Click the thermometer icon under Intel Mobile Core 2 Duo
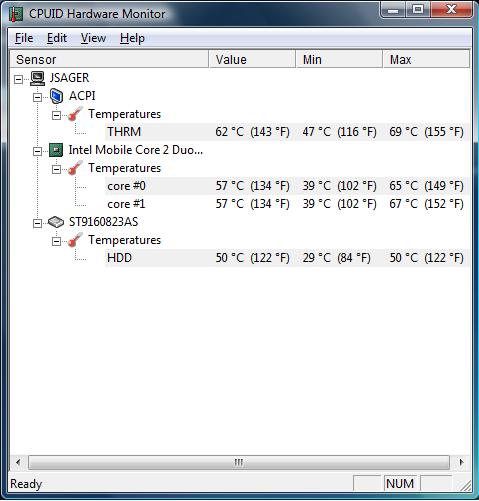The image size is (479, 501). pos(75,168)
